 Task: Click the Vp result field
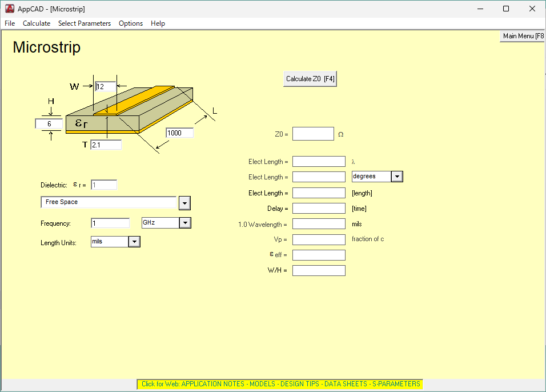pos(319,239)
